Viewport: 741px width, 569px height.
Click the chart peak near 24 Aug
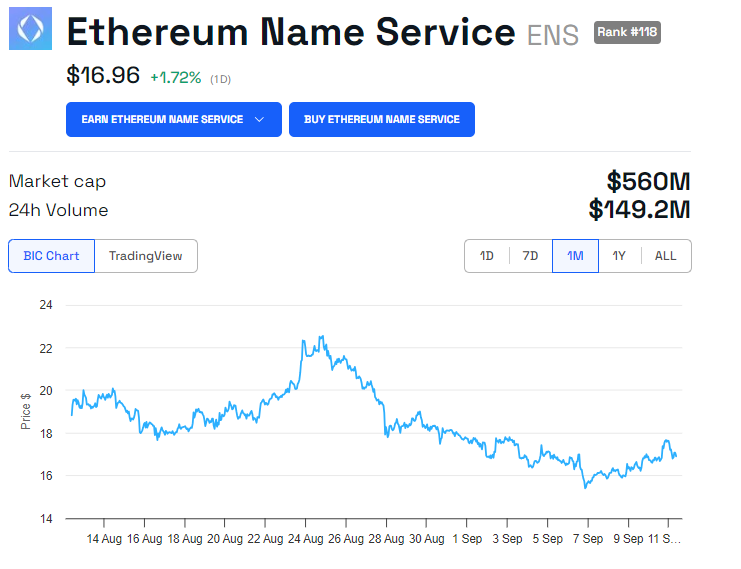pyautogui.click(x=321, y=338)
